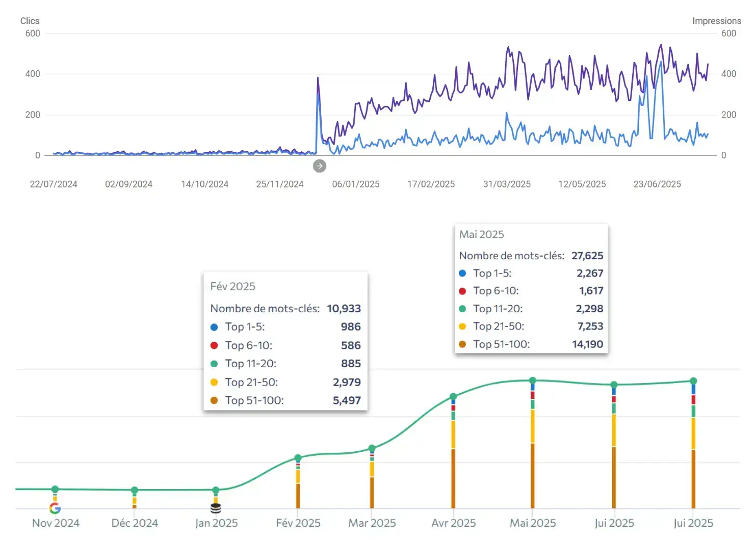Click the '14/10/2024' date label
The width and height of the screenshot is (756, 544).
point(205,184)
